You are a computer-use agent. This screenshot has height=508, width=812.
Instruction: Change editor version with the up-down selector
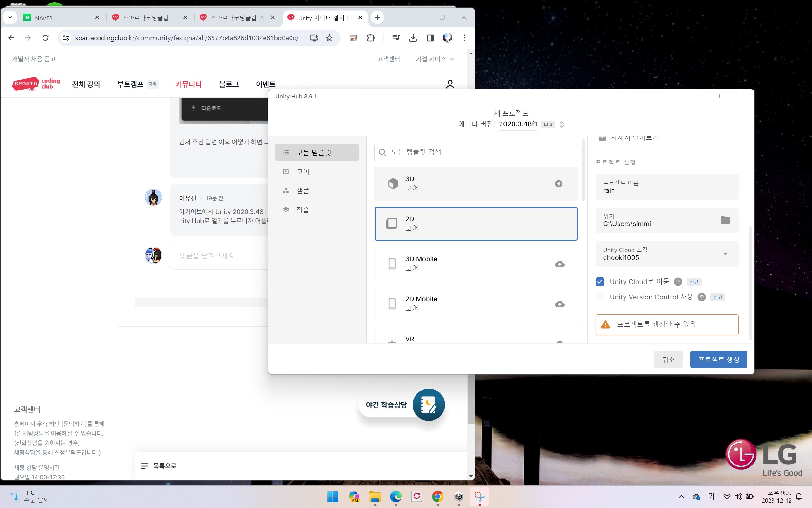[x=562, y=124]
